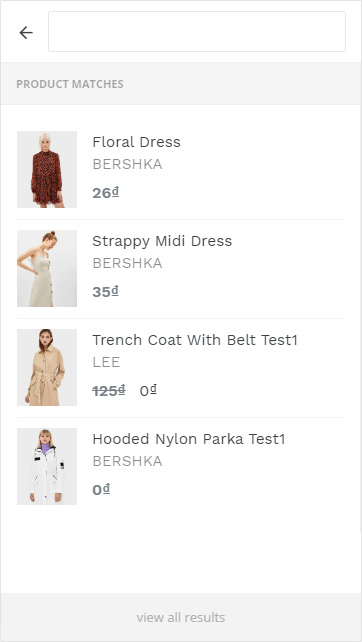Select the Strappy Midi Dress title
This screenshot has width=362, height=642.
coord(162,241)
